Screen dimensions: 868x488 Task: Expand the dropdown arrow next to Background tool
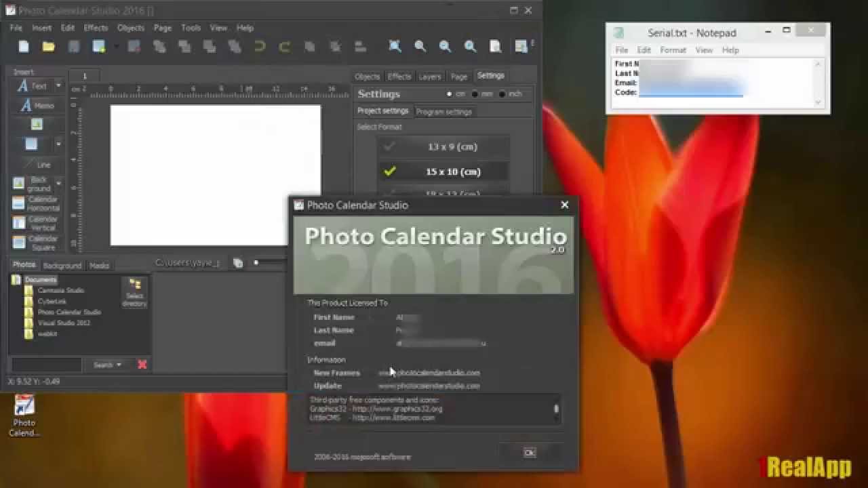pos(58,184)
